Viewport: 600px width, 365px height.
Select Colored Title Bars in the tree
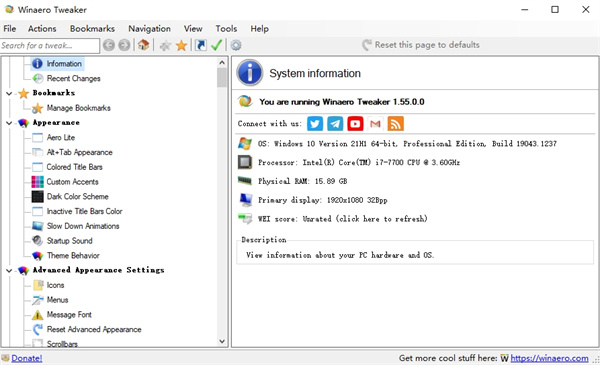(x=75, y=167)
